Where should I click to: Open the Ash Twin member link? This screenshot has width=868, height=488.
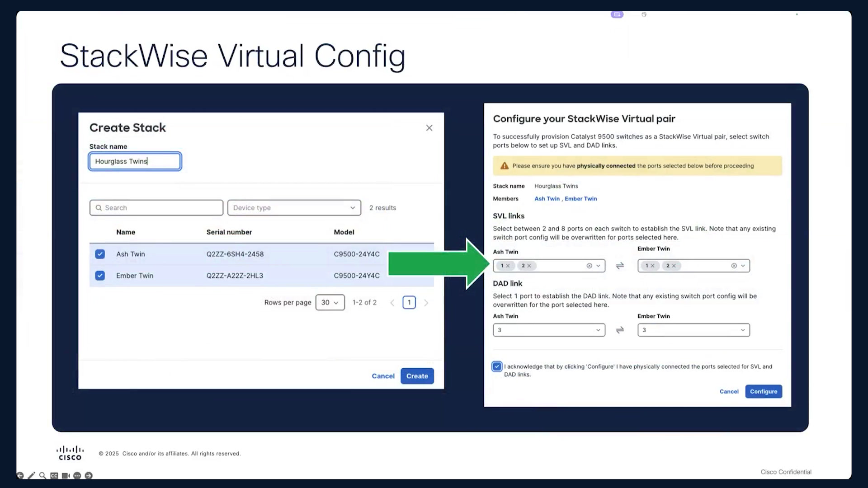[x=547, y=199]
